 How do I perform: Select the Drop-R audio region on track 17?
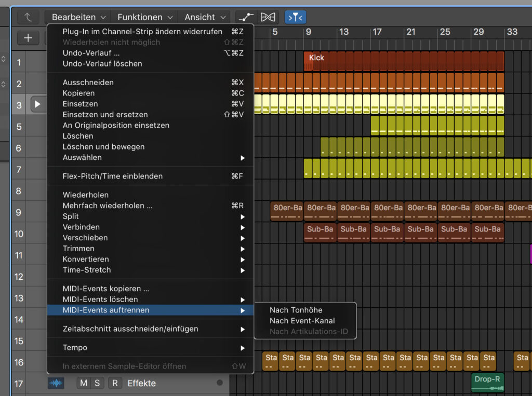pos(487,383)
